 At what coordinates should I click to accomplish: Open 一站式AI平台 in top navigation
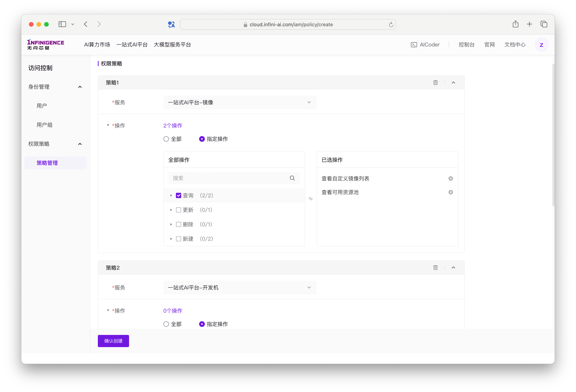point(132,45)
